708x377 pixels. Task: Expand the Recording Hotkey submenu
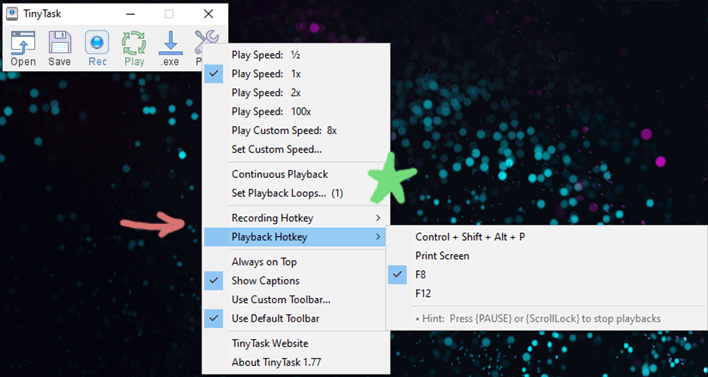coord(296,218)
